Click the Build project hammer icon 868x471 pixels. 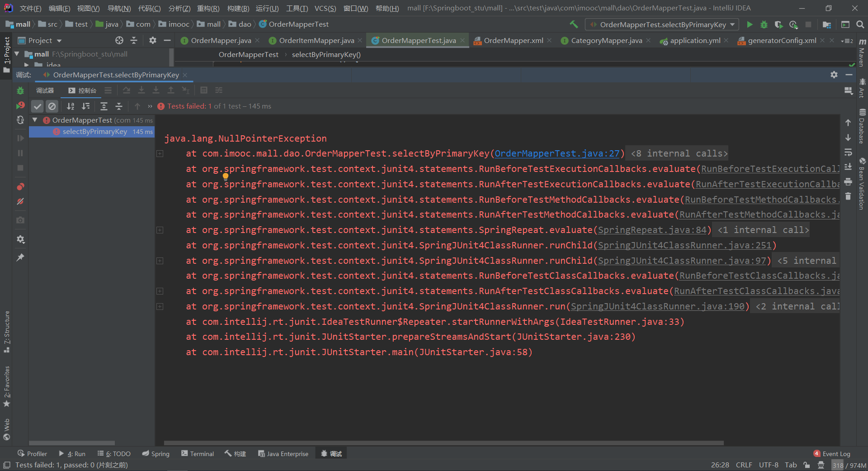coord(574,24)
